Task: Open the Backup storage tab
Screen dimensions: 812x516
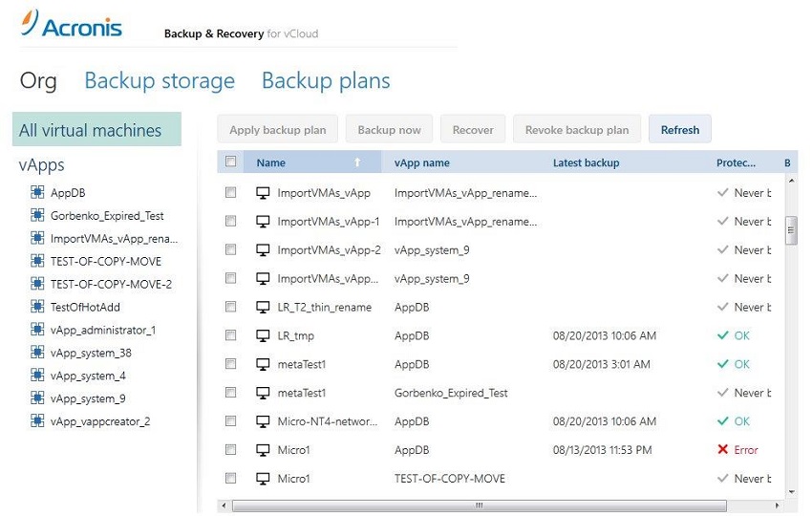Action: point(160,81)
